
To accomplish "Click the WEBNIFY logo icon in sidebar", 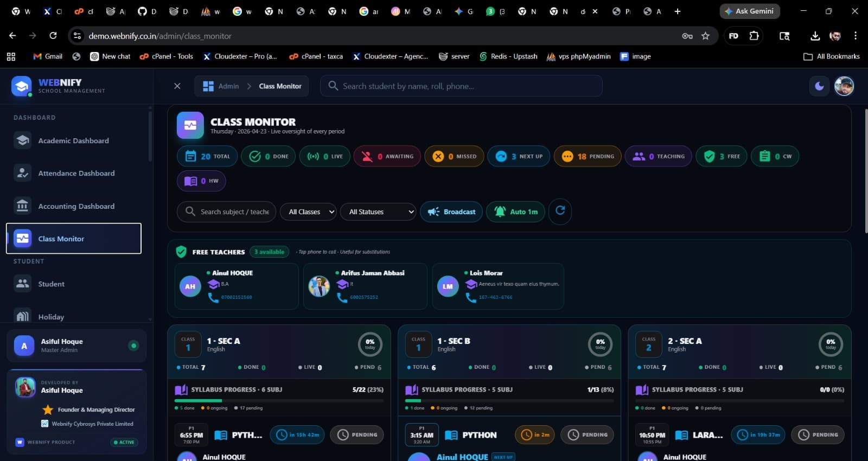I will [22, 86].
